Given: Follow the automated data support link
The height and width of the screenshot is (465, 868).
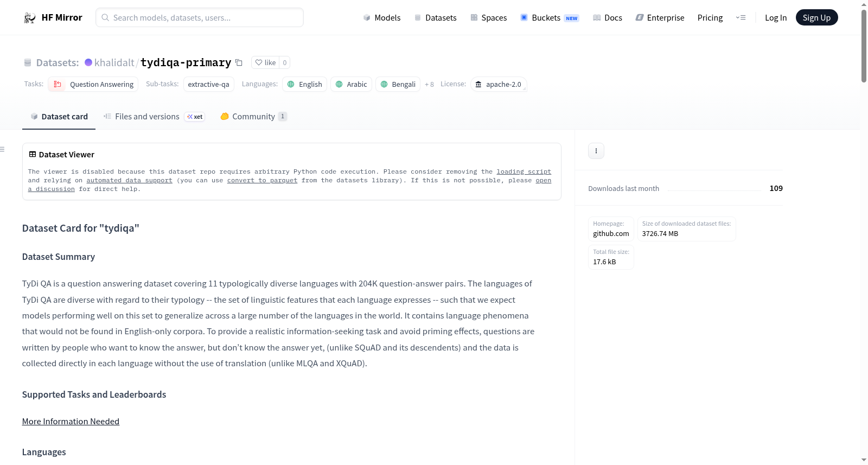Looking at the screenshot, I should pos(129,180).
